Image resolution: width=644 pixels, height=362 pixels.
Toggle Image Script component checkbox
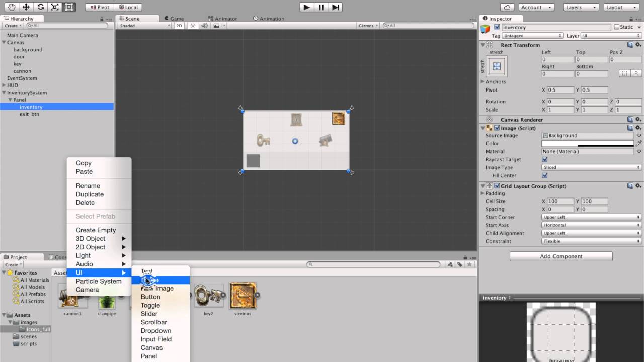[497, 128]
